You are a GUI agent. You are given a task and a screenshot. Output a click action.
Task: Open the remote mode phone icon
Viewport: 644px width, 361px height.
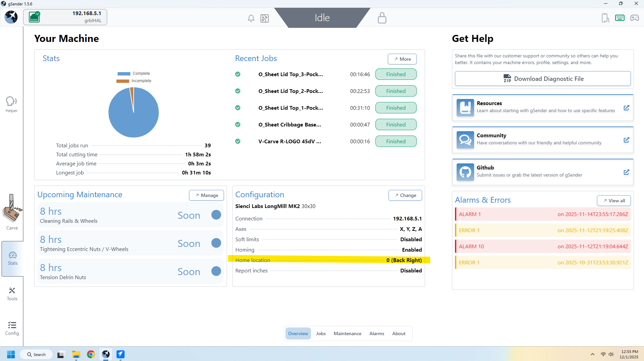[x=605, y=18]
